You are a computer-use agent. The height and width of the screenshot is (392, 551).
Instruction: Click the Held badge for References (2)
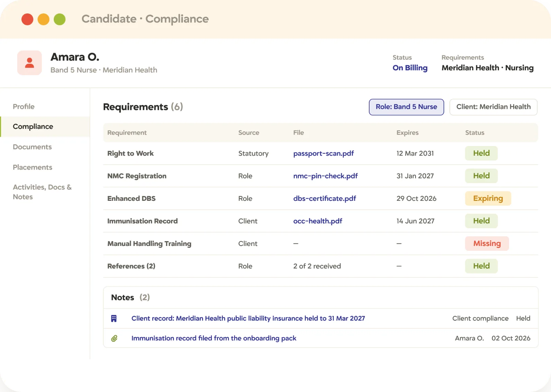point(481,266)
